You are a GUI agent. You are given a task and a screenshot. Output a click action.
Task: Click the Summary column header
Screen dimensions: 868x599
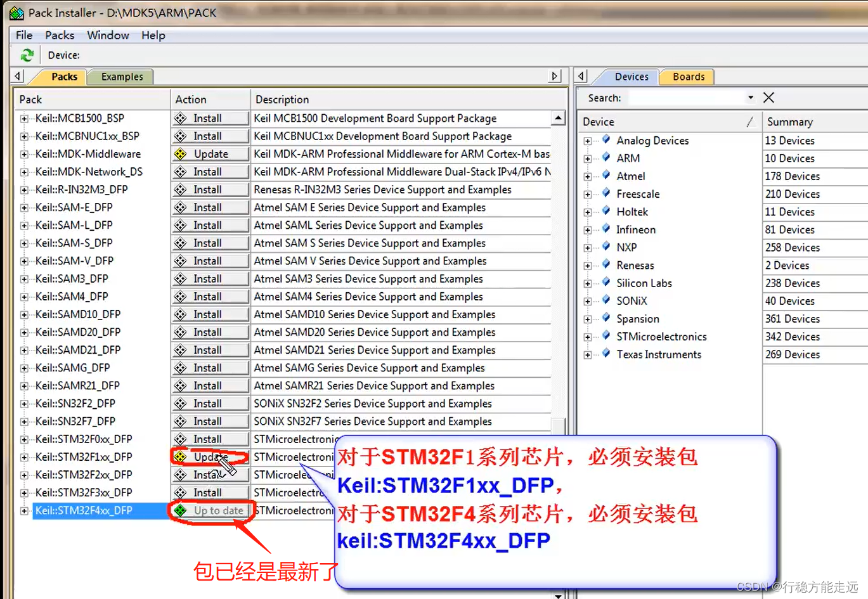815,122
